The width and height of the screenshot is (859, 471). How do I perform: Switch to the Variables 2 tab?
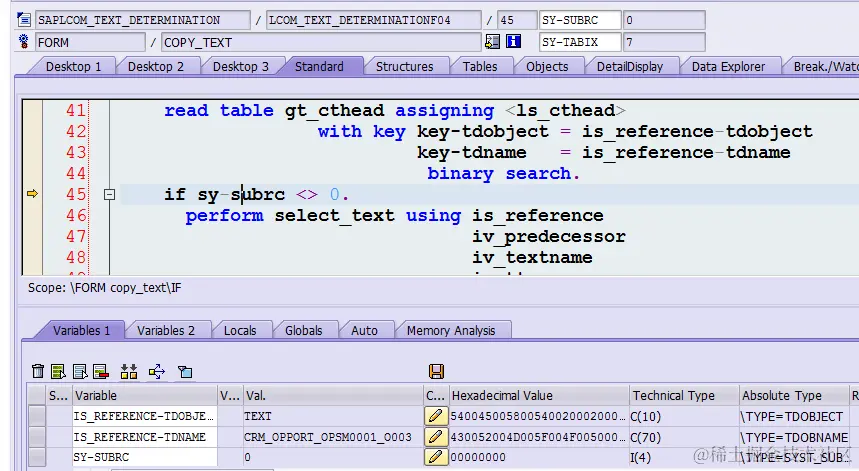tap(165, 331)
